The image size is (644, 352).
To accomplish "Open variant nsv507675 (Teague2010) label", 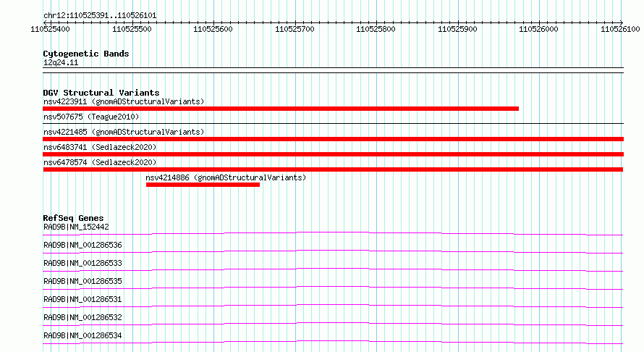I will coord(91,117).
